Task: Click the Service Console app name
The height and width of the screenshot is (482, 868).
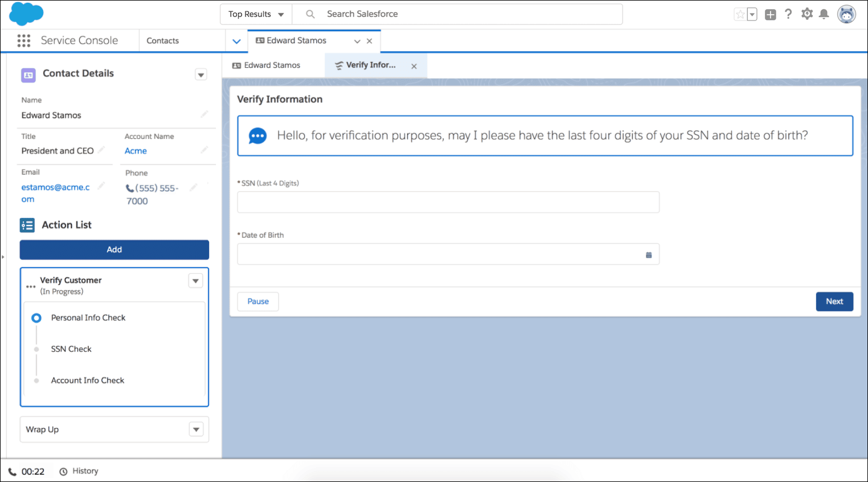Action: (x=79, y=40)
